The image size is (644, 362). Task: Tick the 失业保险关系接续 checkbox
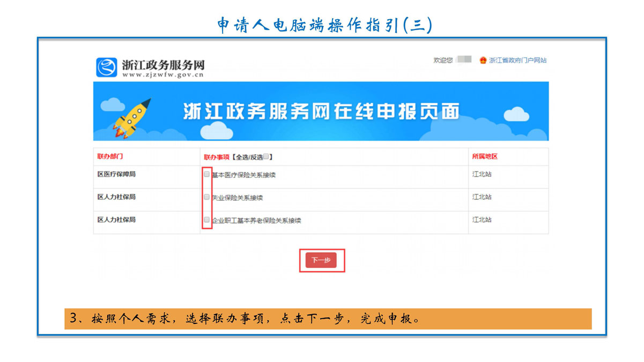click(207, 197)
